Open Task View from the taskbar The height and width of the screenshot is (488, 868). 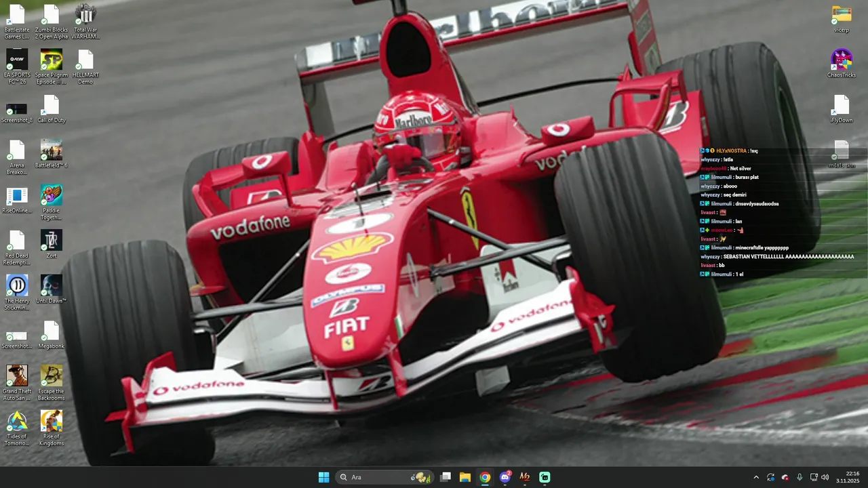click(x=446, y=477)
